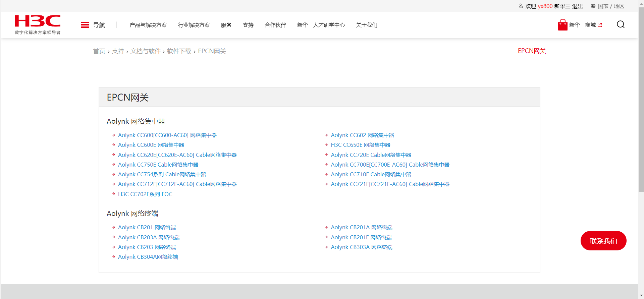Click the scrollbar down arrow
Viewport: 644px width, 299px height.
pos(641,296)
